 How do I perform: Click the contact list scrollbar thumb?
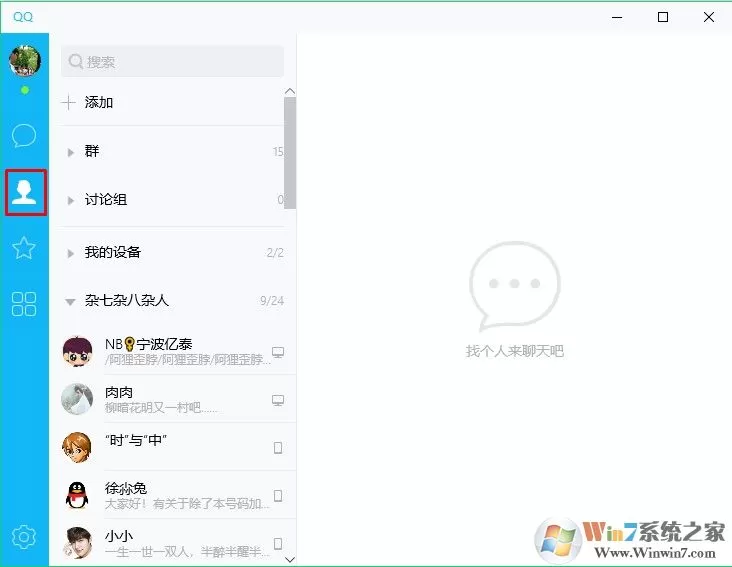(290, 153)
